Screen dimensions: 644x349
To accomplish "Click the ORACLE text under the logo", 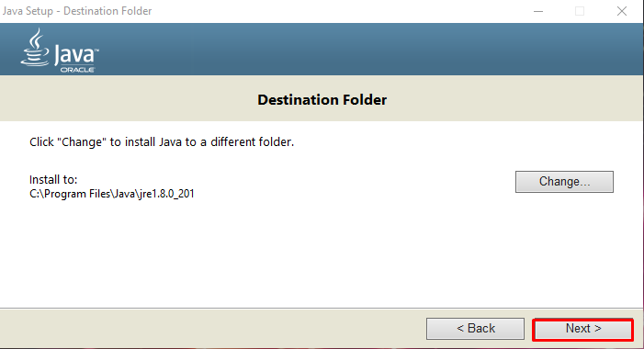I will click(x=77, y=70).
